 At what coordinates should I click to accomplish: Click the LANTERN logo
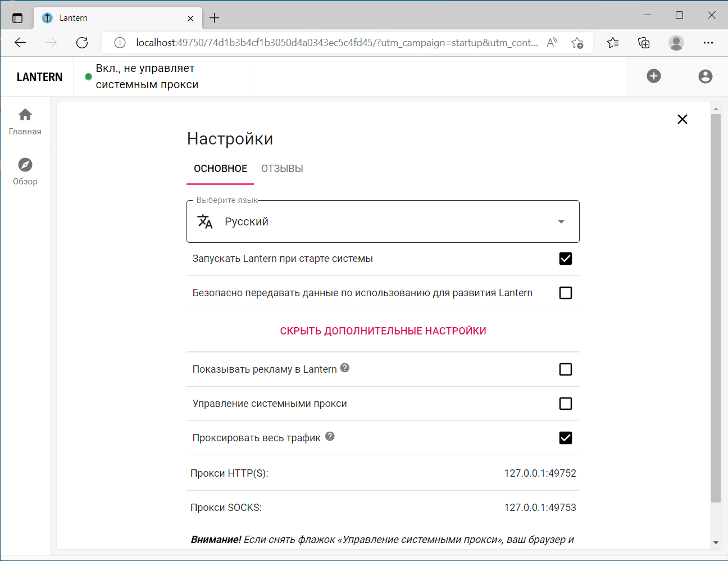(x=39, y=77)
